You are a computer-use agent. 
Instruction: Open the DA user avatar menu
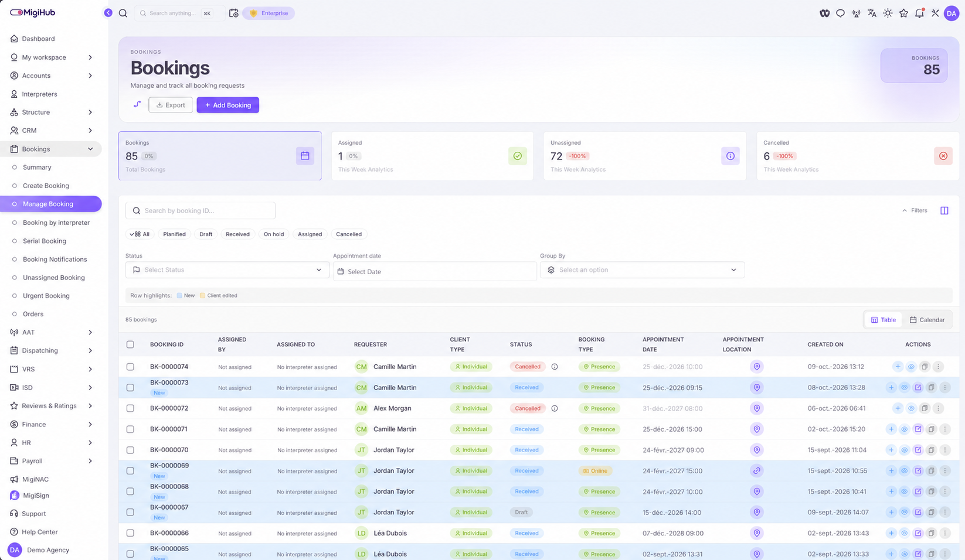pyautogui.click(x=952, y=13)
